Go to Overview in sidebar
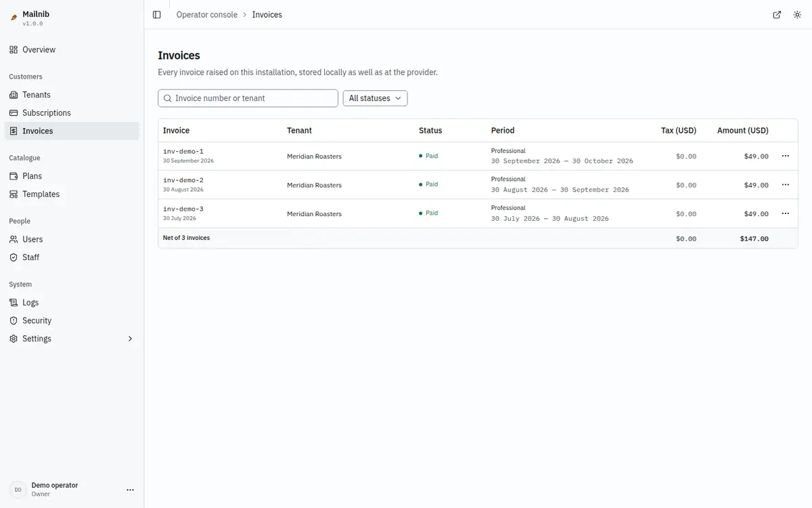The height and width of the screenshot is (508, 812). pos(72,49)
